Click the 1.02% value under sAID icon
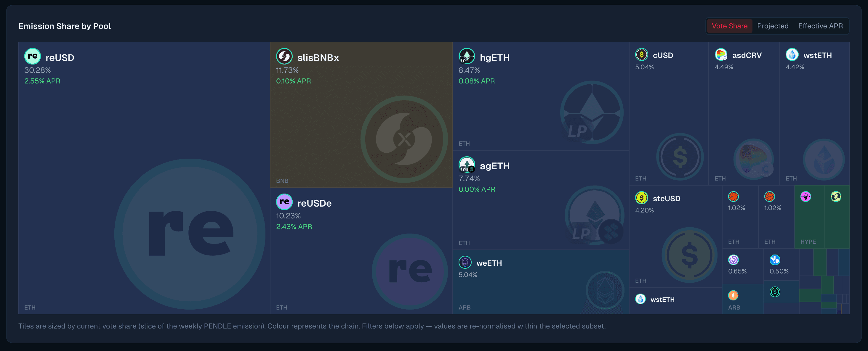The width and height of the screenshot is (868, 351). click(x=736, y=208)
